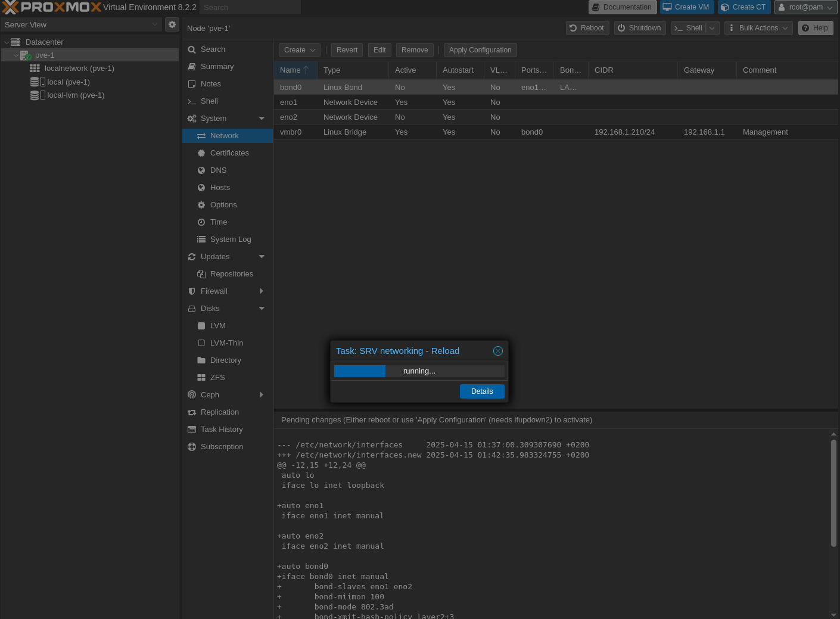Collapse the pve-1 node tree
This screenshot has height=619, width=840.
coord(16,55)
